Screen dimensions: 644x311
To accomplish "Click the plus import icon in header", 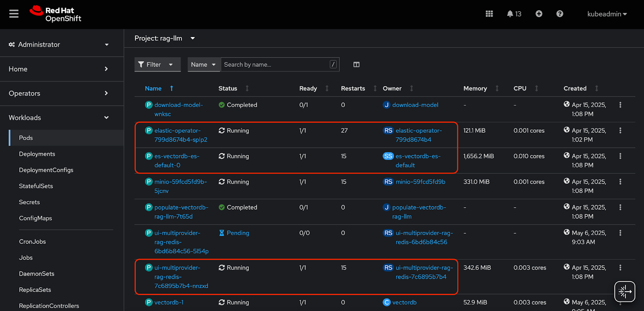I will tap(539, 14).
